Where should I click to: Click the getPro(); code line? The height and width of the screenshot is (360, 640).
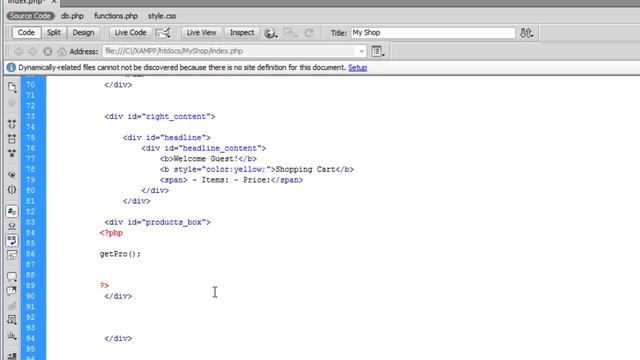tap(120, 254)
